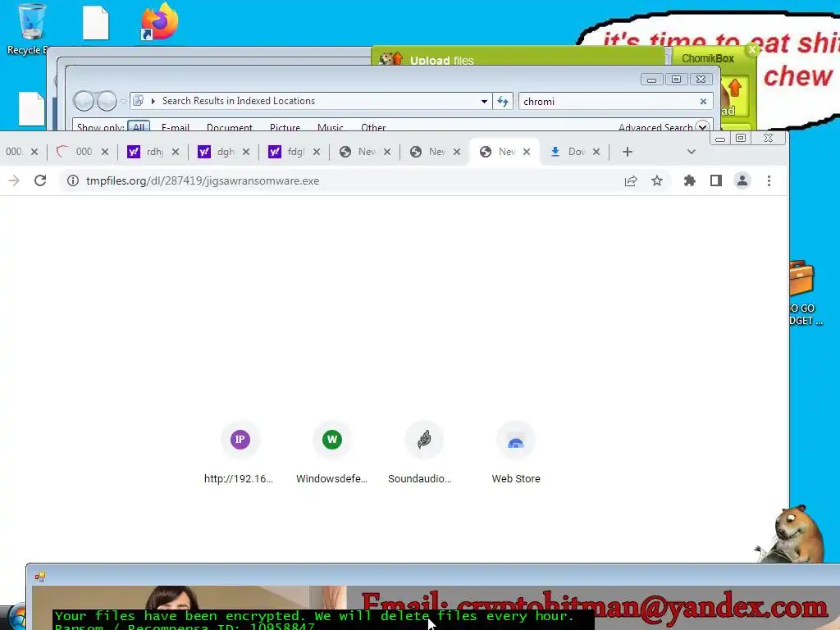Close the active New Tab tab

(527, 152)
